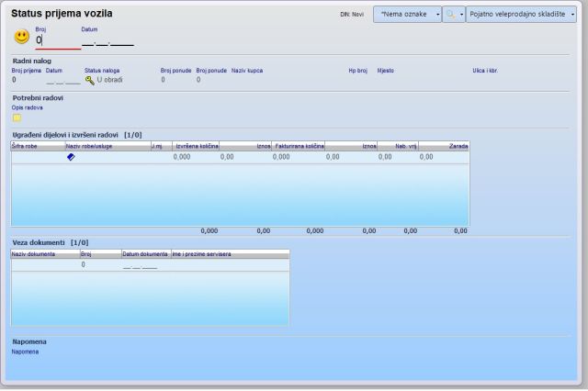
Task: Click the Broj input field at top
Action: [x=57, y=41]
